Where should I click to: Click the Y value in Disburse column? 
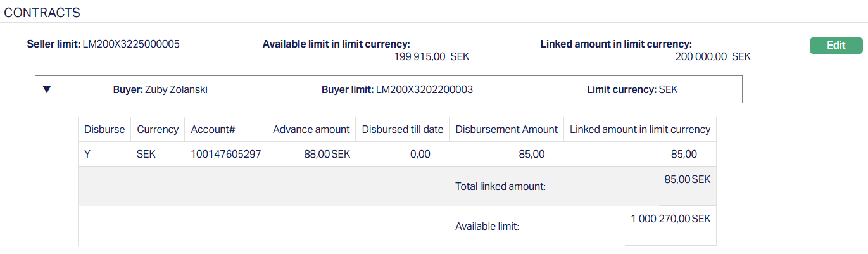tap(88, 154)
